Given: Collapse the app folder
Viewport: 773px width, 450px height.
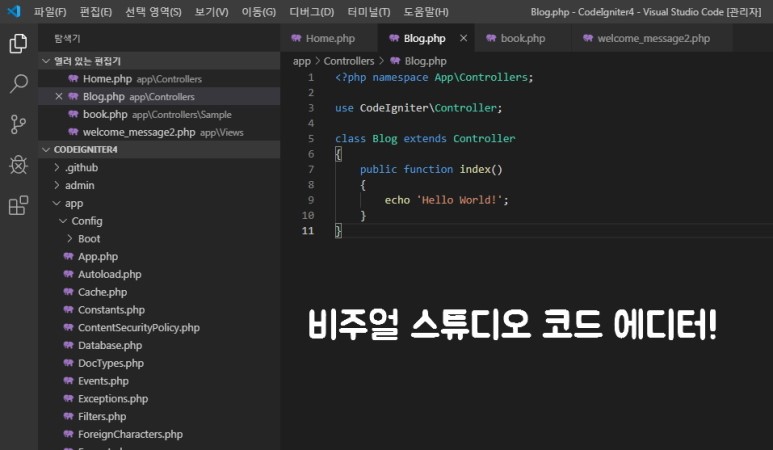Looking at the screenshot, I should (x=159, y=203).
